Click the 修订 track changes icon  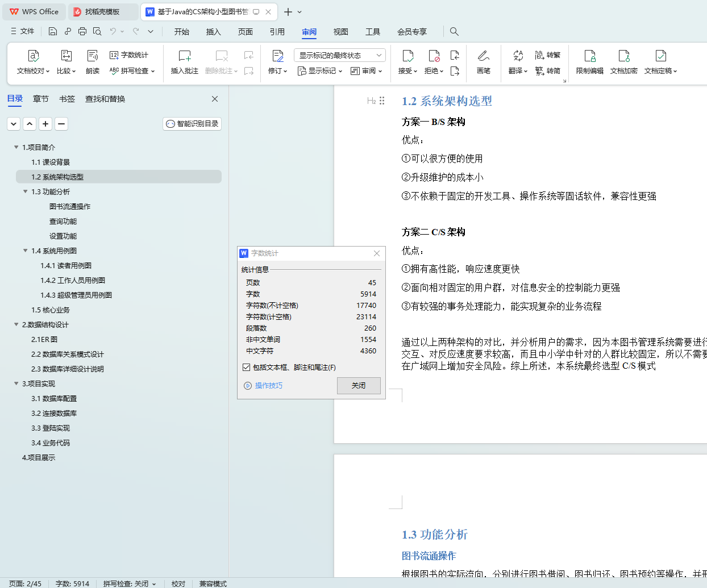coord(277,62)
